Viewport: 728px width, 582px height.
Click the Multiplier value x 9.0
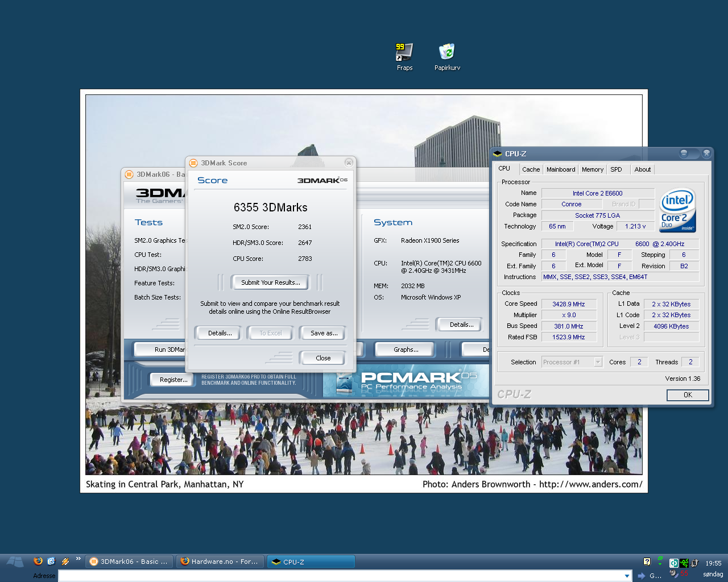569,315
